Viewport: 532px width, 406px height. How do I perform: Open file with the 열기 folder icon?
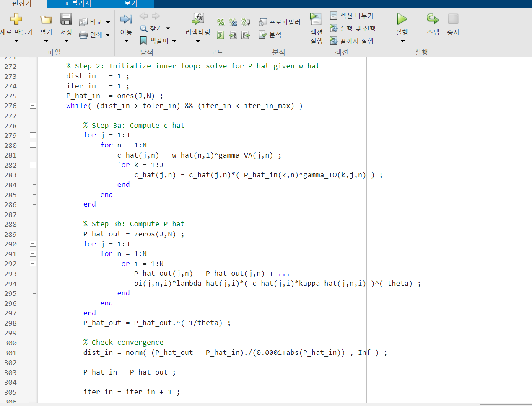pyautogui.click(x=46, y=19)
